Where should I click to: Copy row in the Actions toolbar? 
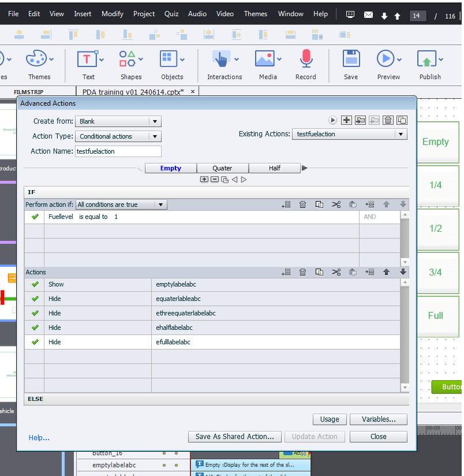click(319, 272)
